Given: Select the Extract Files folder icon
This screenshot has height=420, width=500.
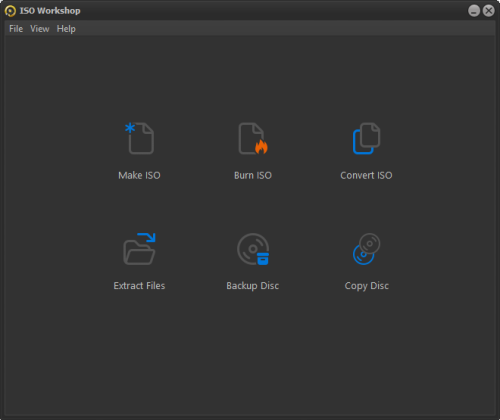Looking at the screenshot, I should pos(139,249).
